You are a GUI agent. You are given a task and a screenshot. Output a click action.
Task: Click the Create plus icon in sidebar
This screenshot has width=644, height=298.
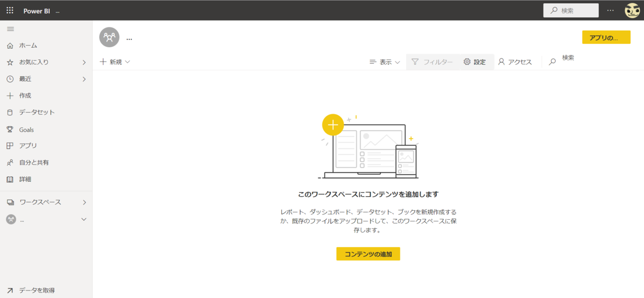pos(10,95)
